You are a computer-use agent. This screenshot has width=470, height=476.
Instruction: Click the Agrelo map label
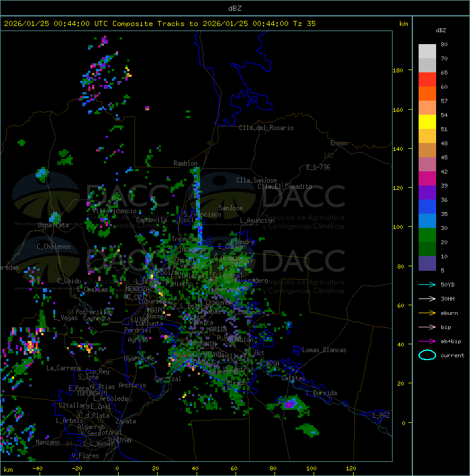138,340
